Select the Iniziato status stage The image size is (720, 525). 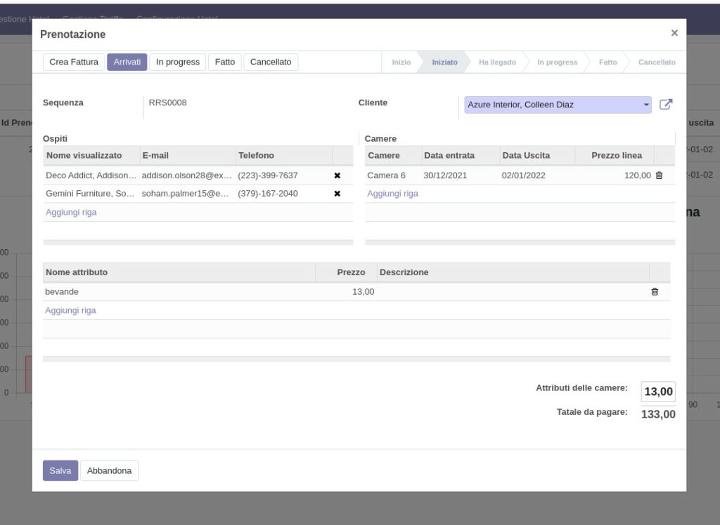pyautogui.click(x=444, y=62)
